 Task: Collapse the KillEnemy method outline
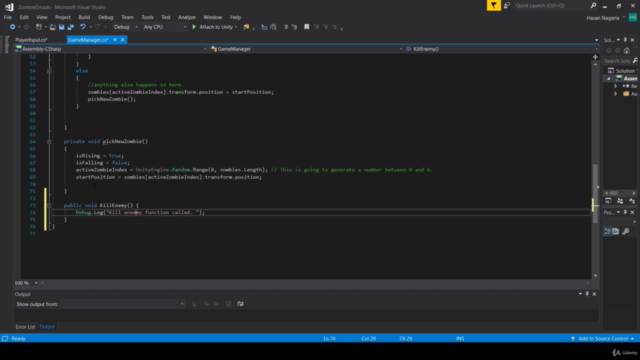coord(49,205)
